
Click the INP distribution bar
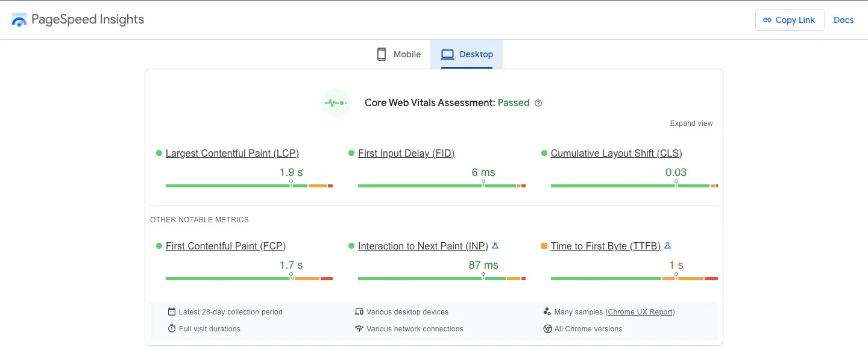pyautogui.click(x=442, y=279)
